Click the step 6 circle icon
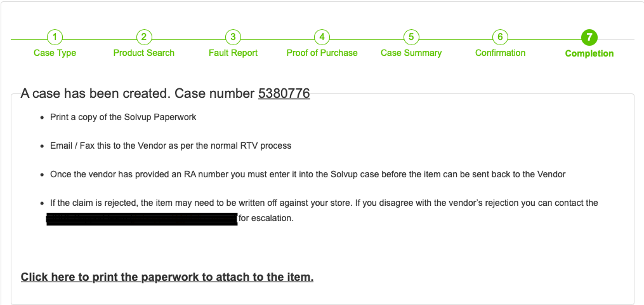The height and width of the screenshot is (305, 644). 500,37
